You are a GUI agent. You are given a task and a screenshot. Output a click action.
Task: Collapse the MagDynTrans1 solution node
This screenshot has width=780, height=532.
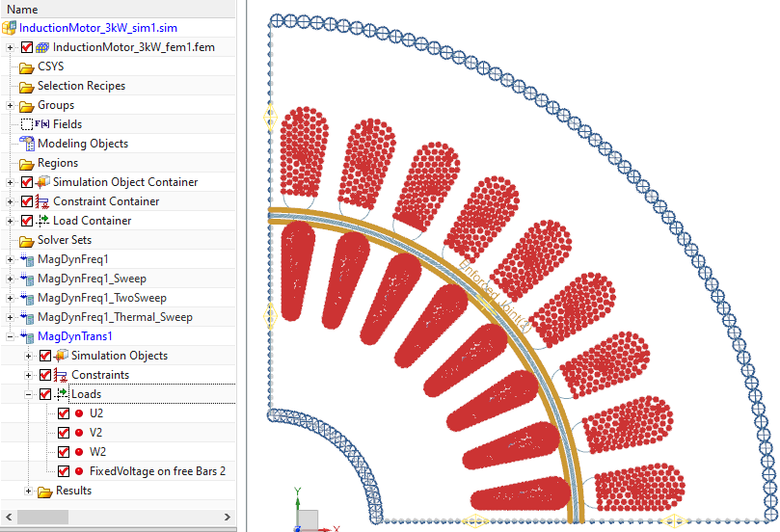pos(10,336)
